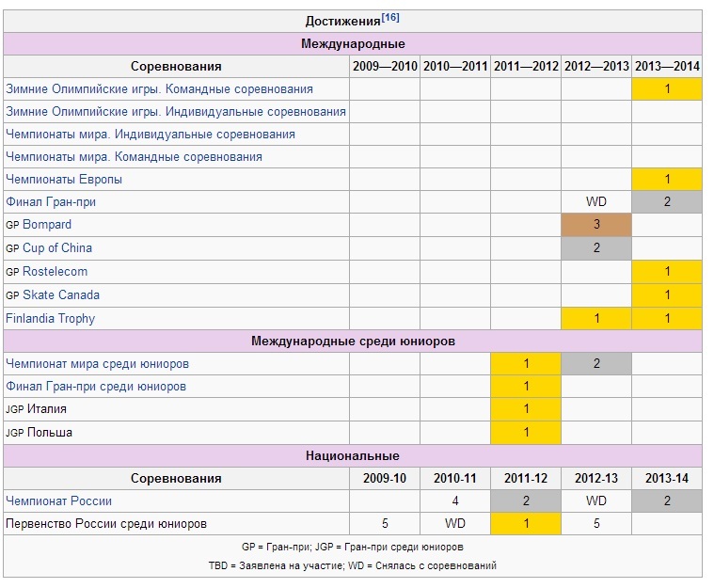Select the 2013-14 national column header
This screenshot has width=714, height=588.
pyautogui.click(x=667, y=478)
